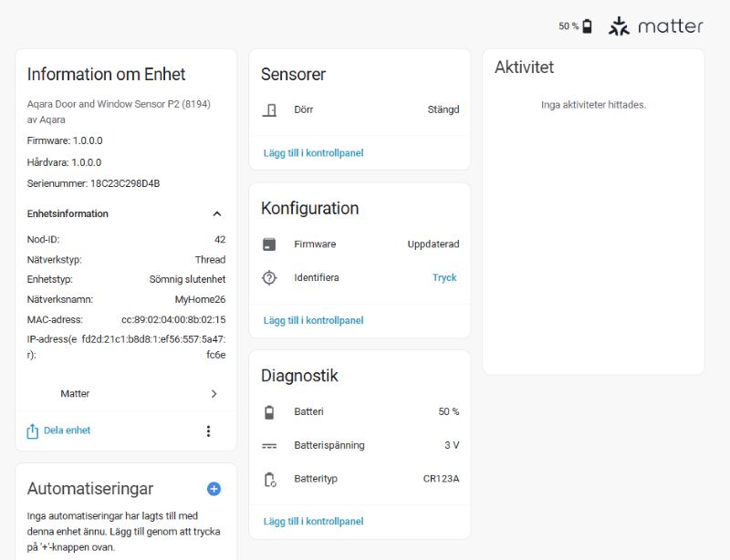Click Dela enhet to share device
This screenshot has height=560, width=730.
point(59,430)
